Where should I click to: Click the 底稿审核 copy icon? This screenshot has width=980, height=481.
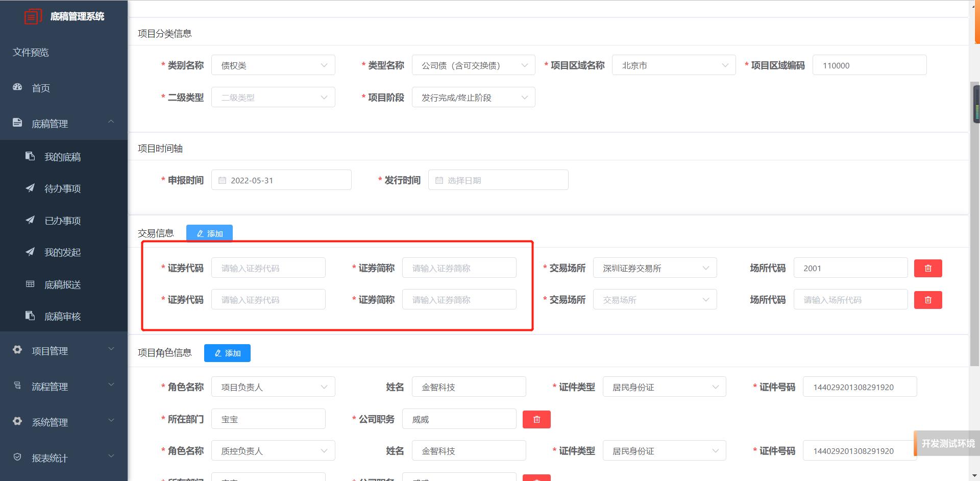point(30,316)
